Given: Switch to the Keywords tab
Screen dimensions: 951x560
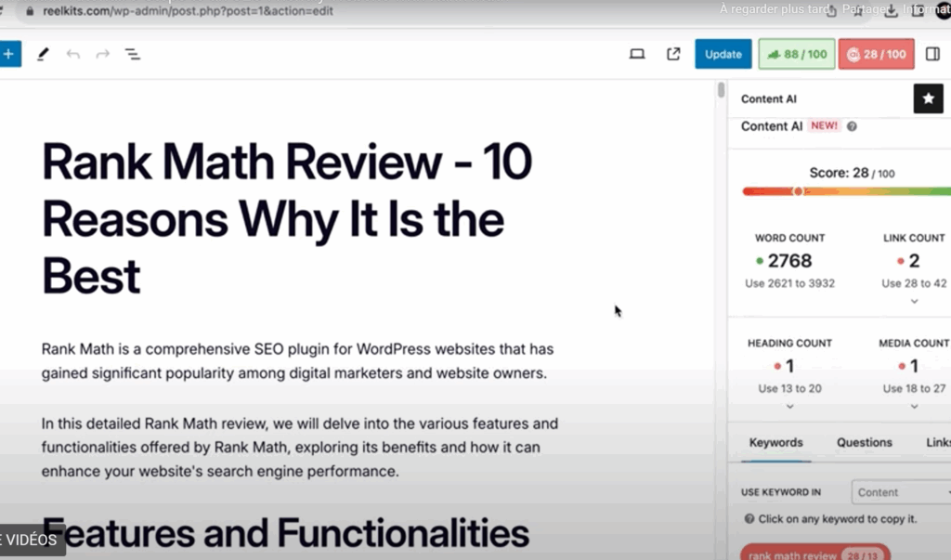Looking at the screenshot, I should click(x=775, y=442).
